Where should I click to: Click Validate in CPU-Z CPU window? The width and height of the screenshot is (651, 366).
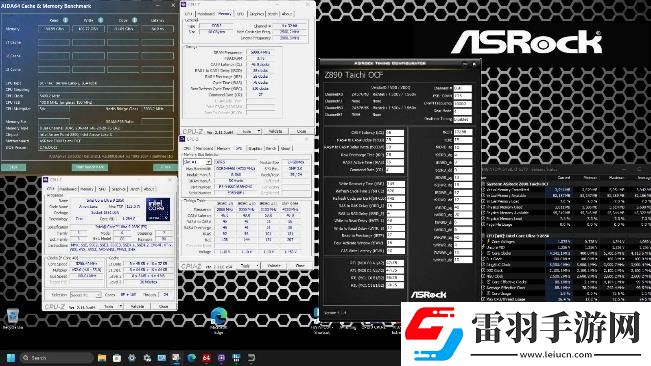[x=137, y=306]
